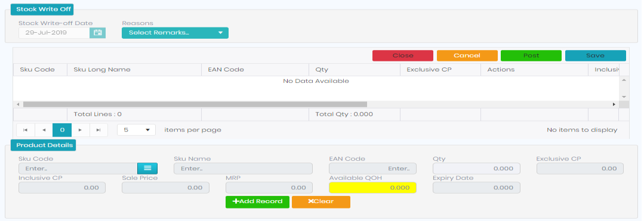Open the items per page dropdown
This screenshot has height=221, width=644.
point(136,130)
